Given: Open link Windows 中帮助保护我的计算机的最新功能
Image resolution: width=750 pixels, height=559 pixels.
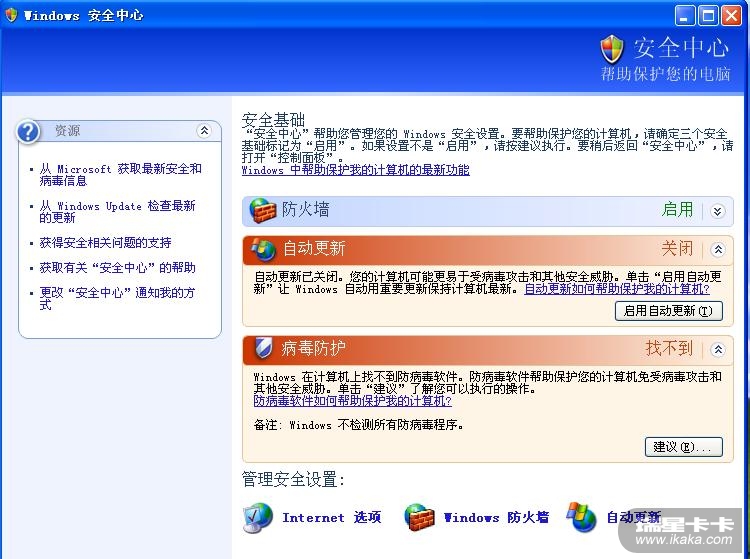Looking at the screenshot, I should click(x=355, y=170).
